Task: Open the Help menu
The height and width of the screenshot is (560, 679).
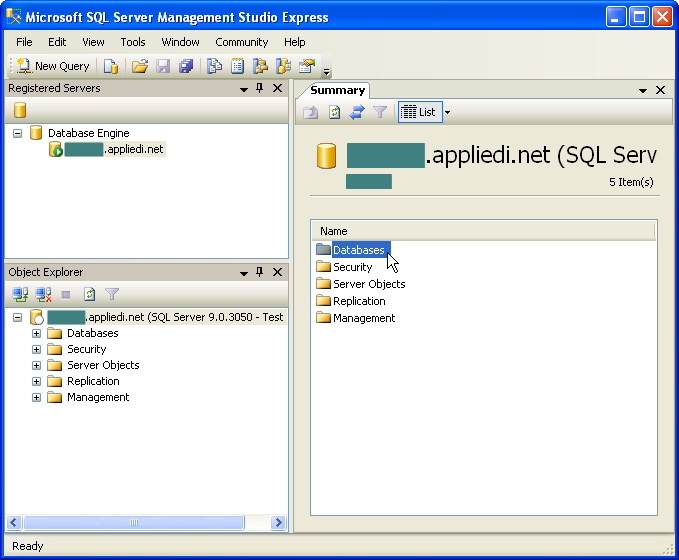Action: pos(294,42)
